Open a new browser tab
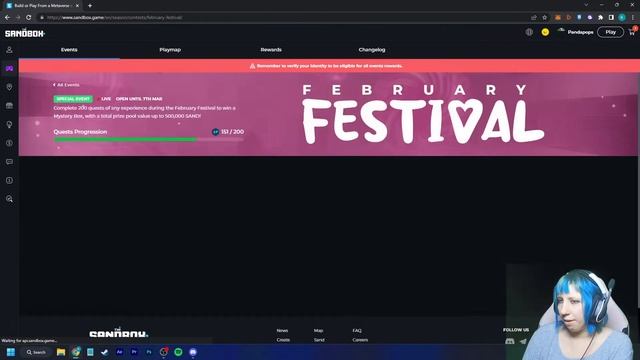This screenshot has height=360, width=640. pyautogui.click(x=90, y=6)
